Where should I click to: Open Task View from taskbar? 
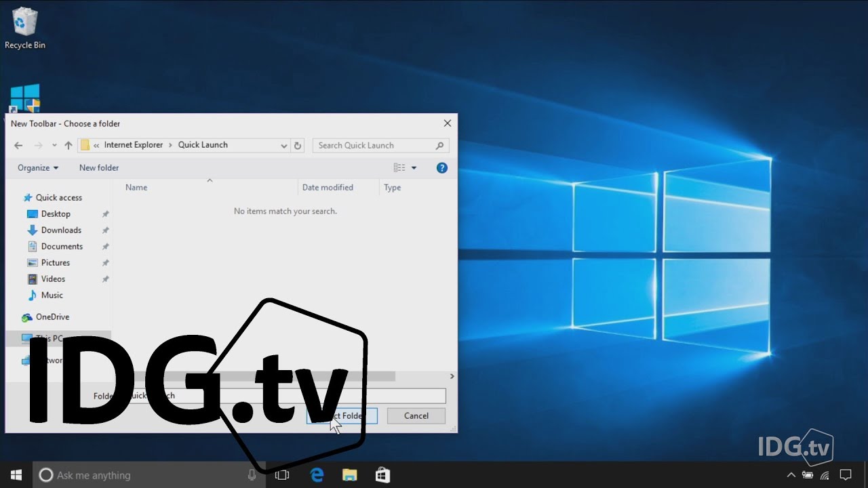[x=282, y=475]
